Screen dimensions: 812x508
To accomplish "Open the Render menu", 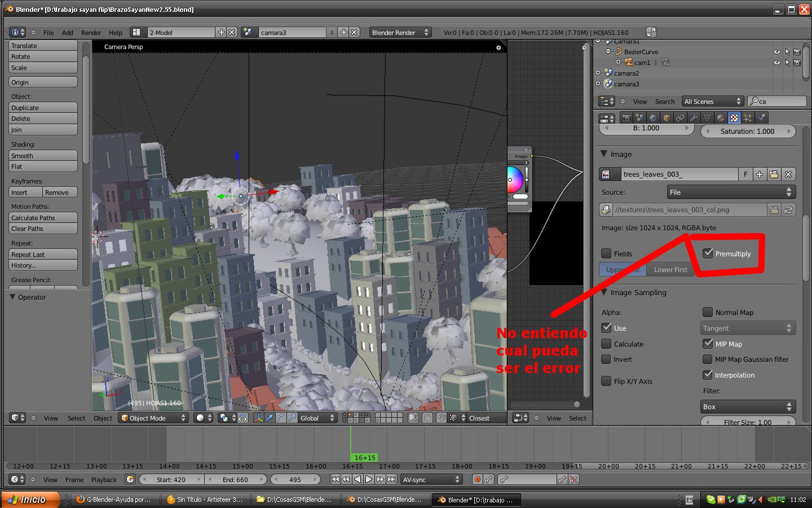I will pos(91,33).
